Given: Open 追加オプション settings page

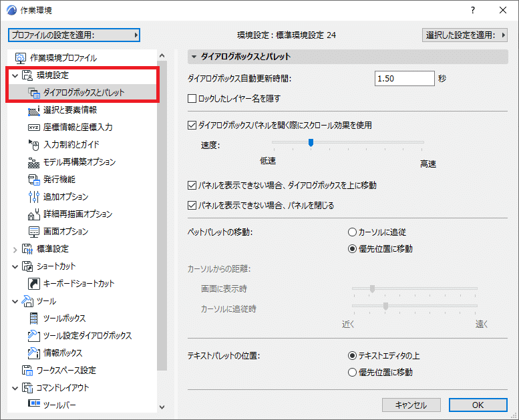Looking at the screenshot, I should pos(66,197).
